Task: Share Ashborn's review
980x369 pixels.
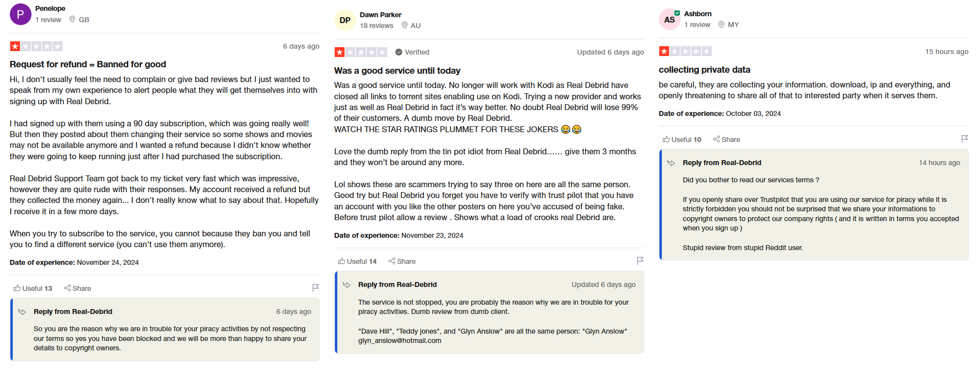Action: point(726,140)
